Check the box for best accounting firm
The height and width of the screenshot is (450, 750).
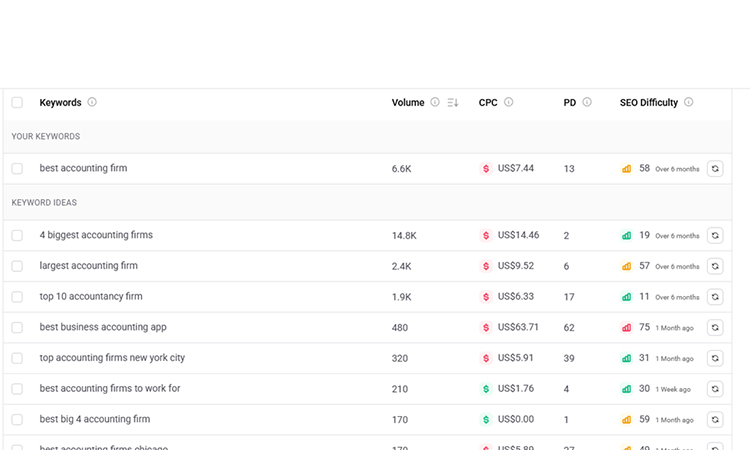pyautogui.click(x=17, y=168)
